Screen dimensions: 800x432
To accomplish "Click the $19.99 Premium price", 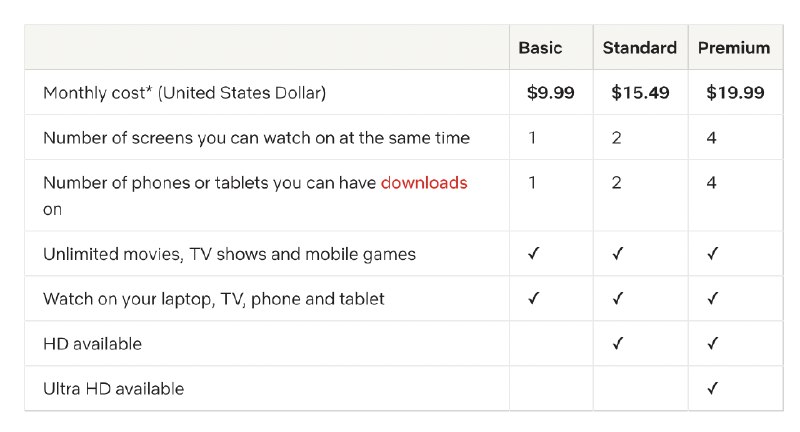I will tap(735, 93).
